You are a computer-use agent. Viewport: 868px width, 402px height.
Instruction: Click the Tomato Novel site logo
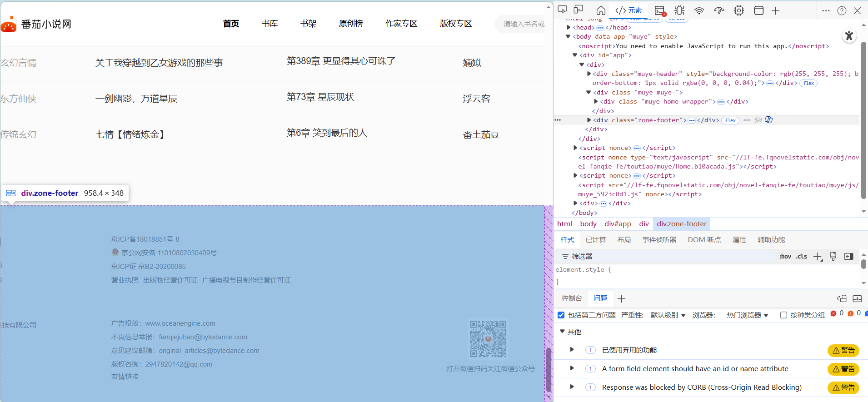[x=36, y=24]
